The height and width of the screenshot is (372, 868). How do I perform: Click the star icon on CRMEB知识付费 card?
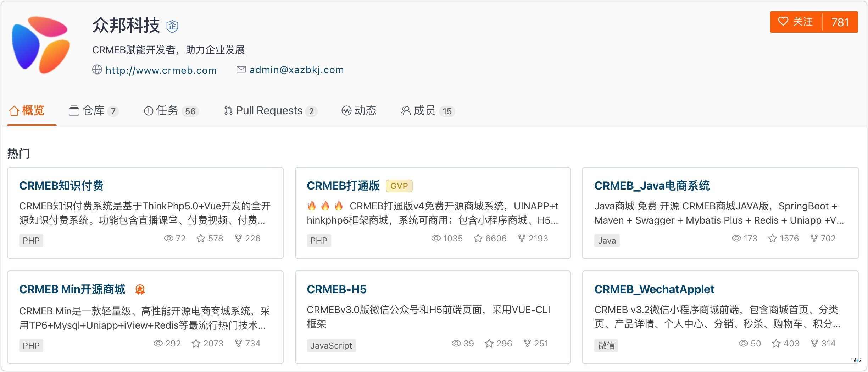201,238
